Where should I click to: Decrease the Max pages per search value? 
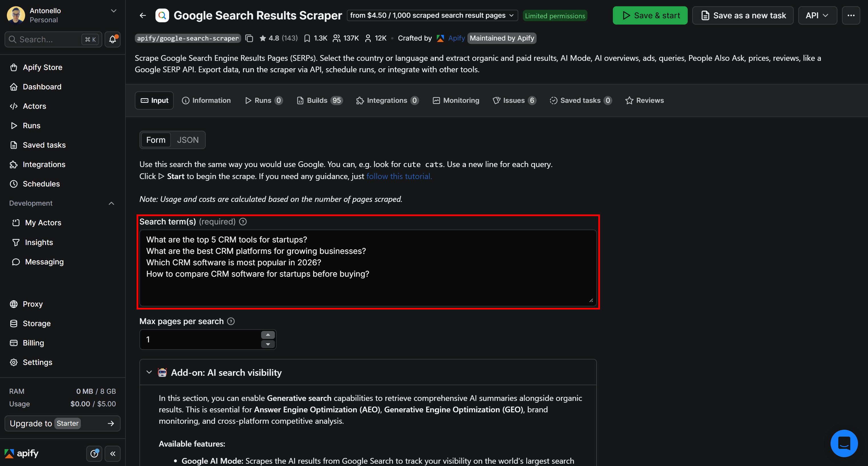(x=268, y=344)
